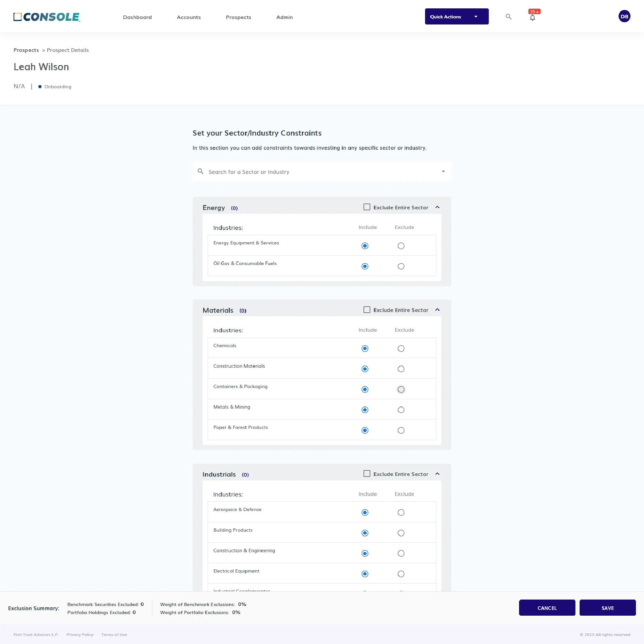
Task: Expand the Quick Actions dropdown
Action: pyautogui.click(x=456, y=16)
